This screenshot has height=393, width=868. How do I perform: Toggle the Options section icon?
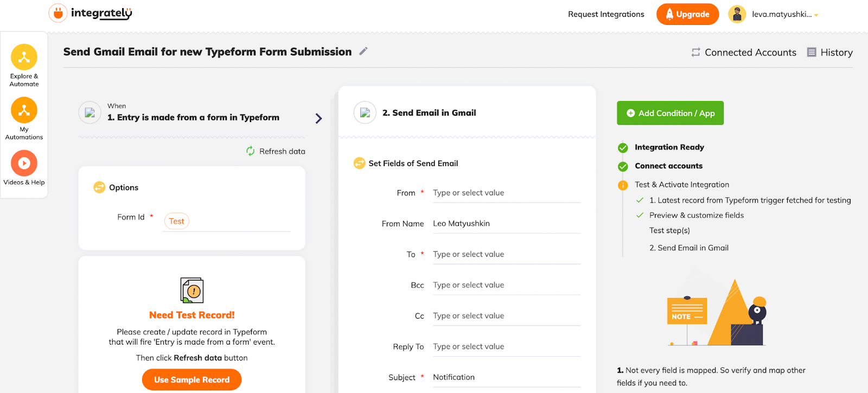(99, 187)
